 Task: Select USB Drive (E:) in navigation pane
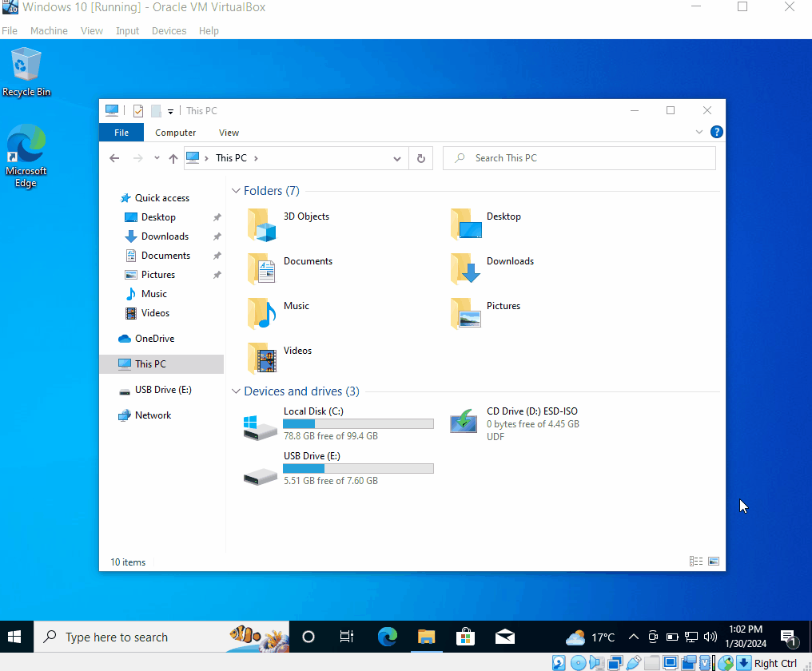[163, 389]
